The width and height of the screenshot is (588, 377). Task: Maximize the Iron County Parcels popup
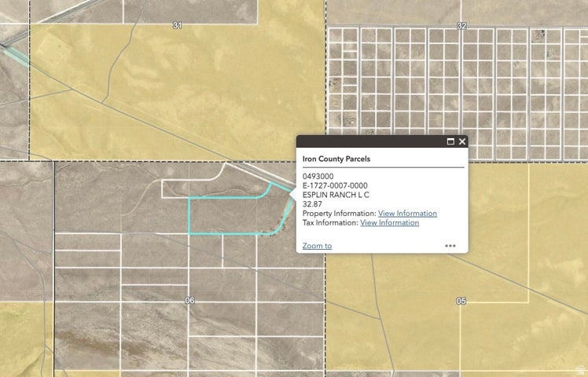[x=450, y=142]
